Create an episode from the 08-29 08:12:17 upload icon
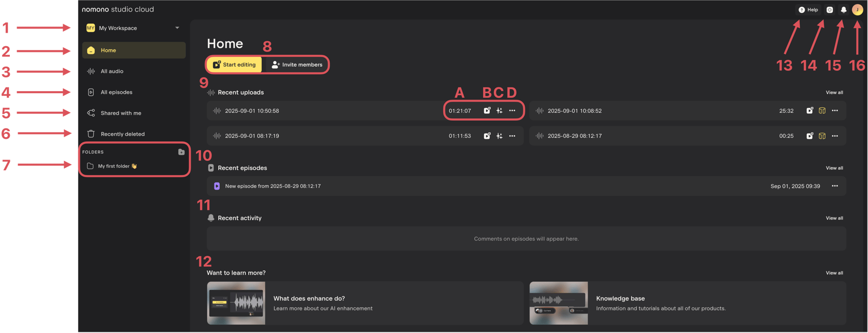The image size is (868, 333). click(x=809, y=136)
